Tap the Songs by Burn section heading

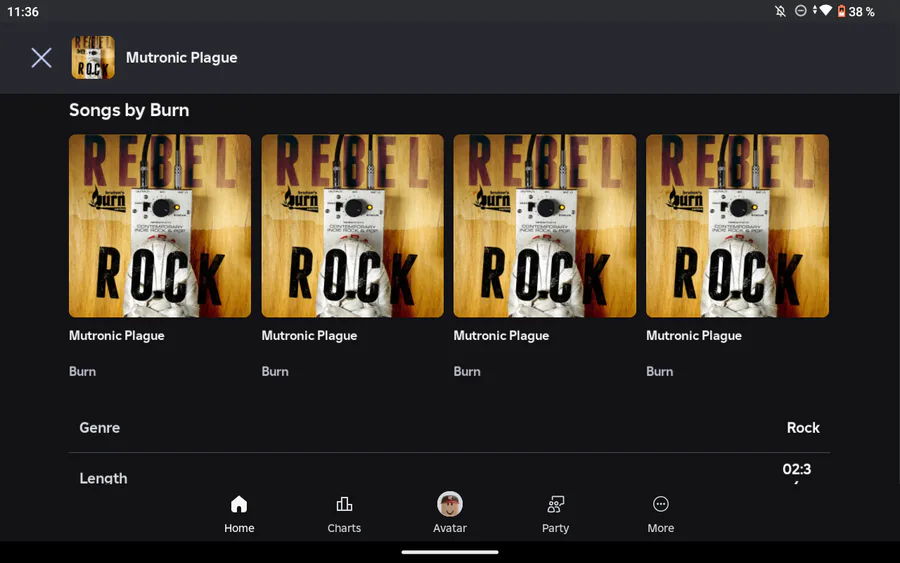coord(129,110)
